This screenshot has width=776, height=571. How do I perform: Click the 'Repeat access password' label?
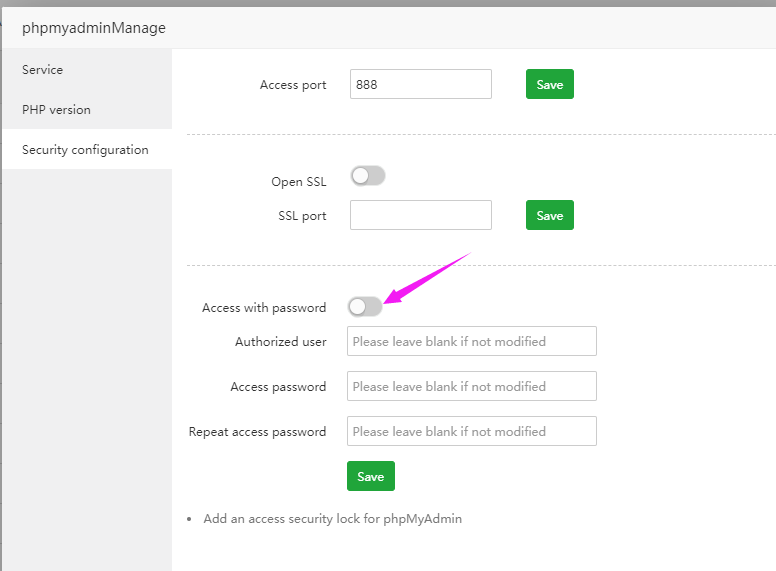[x=257, y=432]
